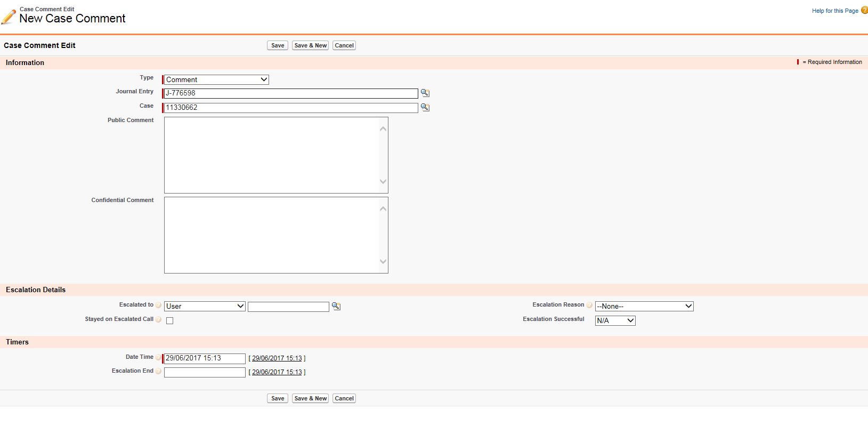Screen dimensions: 868x442
Task: Click the Case number input field
Action: point(291,108)
